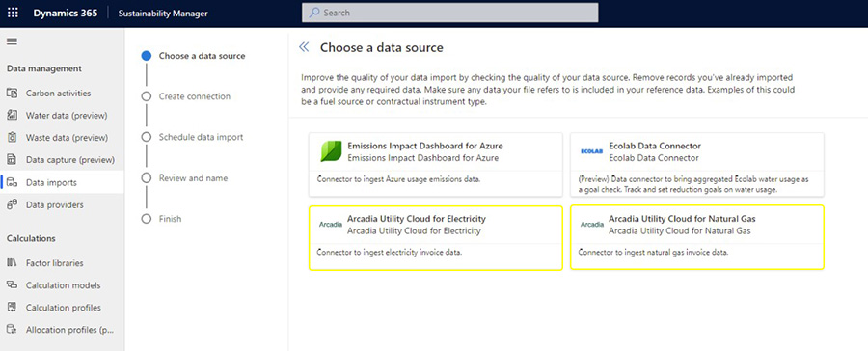Screen dimensions: 868x351
Task: Click Arcadia logo on Electricity card
Action: coord(331,225)
